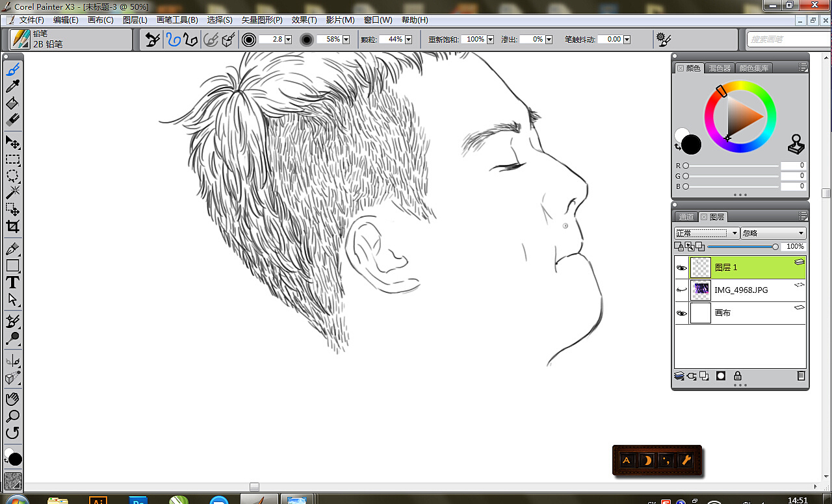Screen dimensions: 832x504
Task: Click the 搜索画笔 brush search field
Action: point(783,40)
